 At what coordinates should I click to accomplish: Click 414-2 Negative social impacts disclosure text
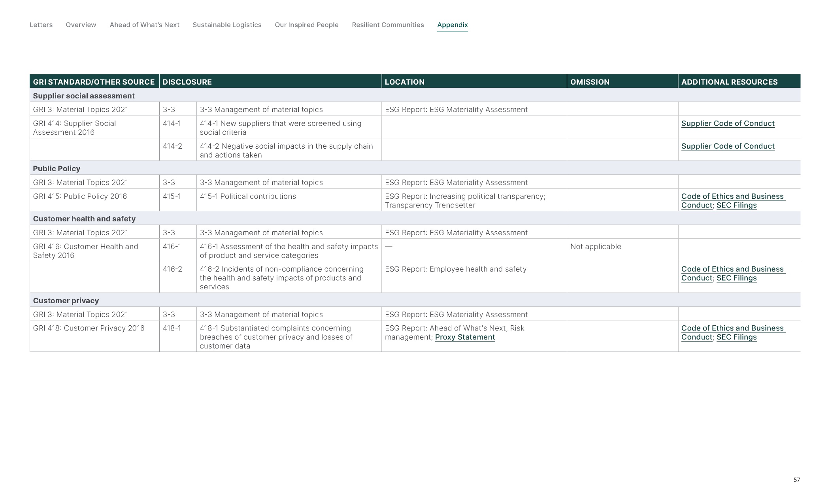tap(286, 151)
